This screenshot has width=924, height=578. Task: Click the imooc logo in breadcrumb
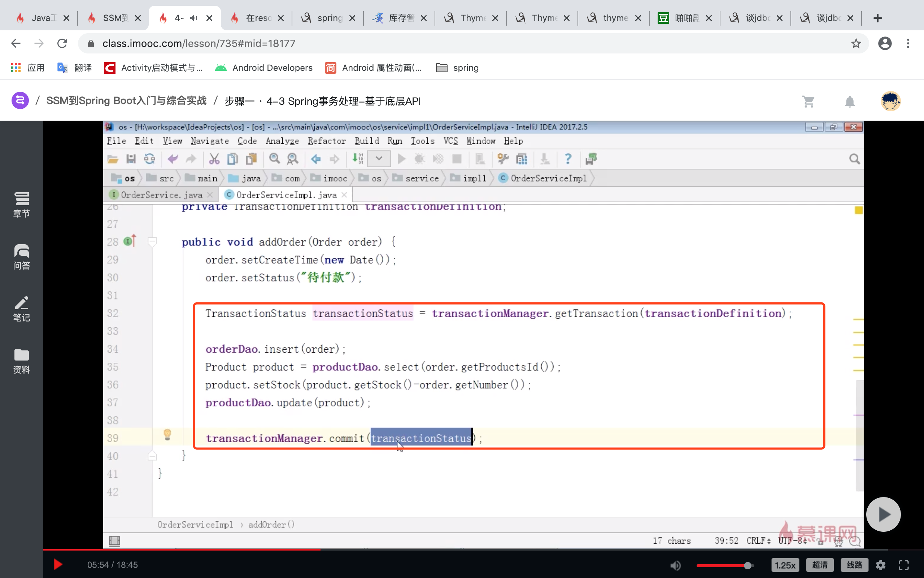click(20, 100)
